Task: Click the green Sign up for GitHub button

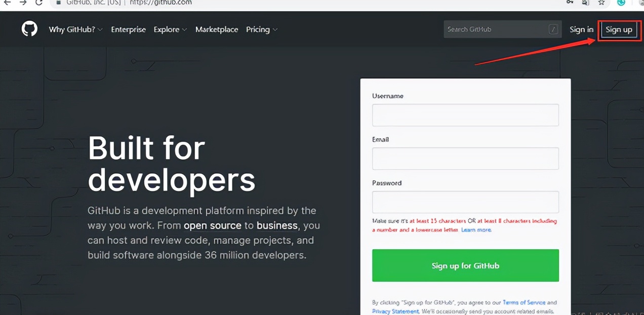Action: (465, 265)
